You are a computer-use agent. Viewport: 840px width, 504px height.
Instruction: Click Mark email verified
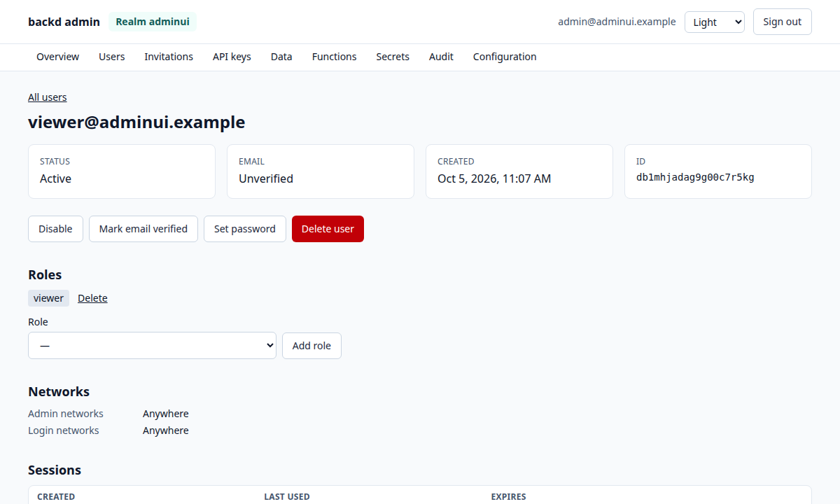point(143,229)
